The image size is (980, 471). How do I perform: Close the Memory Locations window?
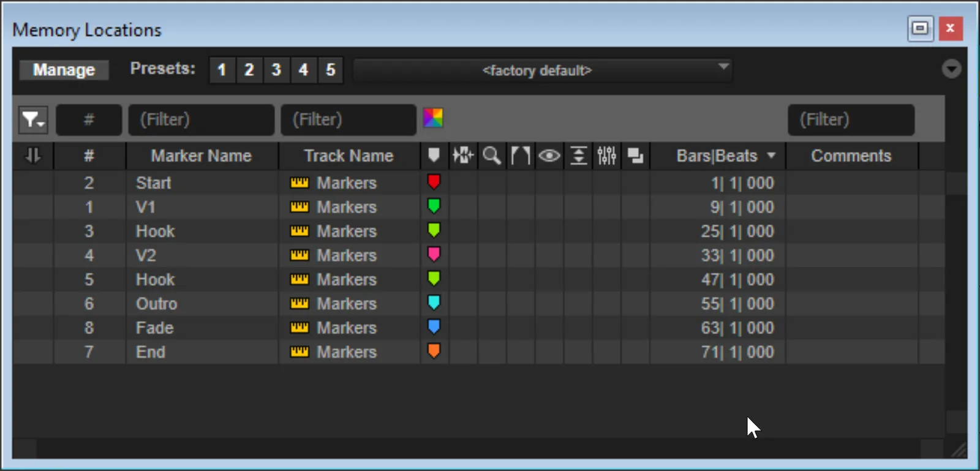(951, 28)
